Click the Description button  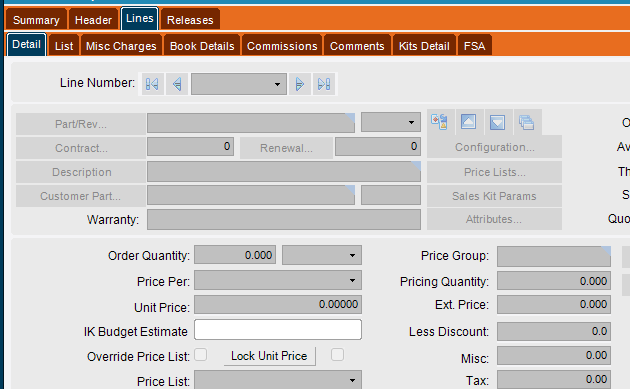point(81,172)
